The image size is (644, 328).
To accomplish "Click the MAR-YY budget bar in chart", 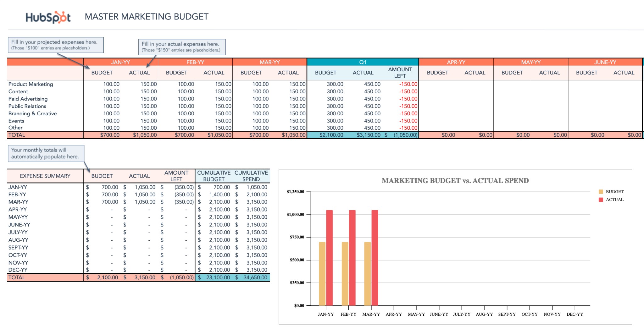I will (x=367, y=274).
